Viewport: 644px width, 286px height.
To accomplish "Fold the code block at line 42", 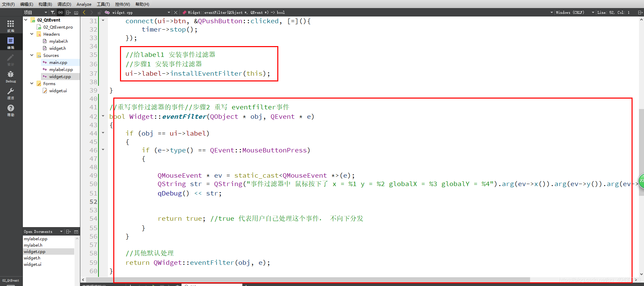I will coord(103,116).
